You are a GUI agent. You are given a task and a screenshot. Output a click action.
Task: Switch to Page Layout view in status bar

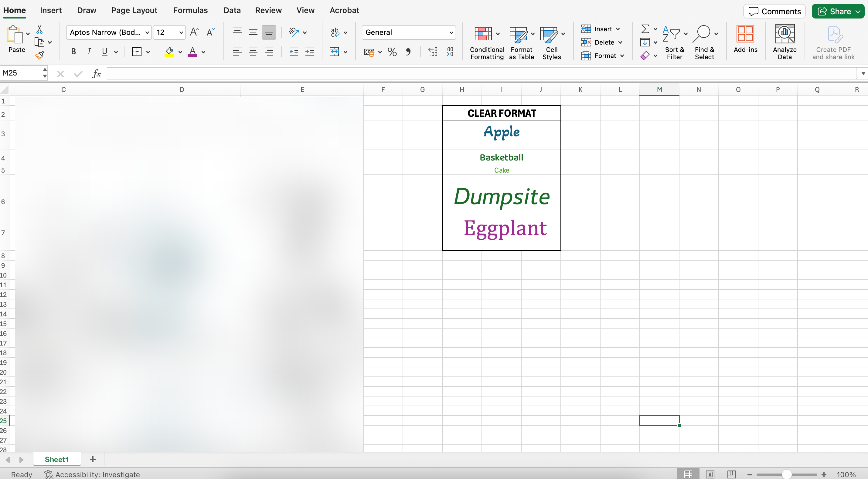click(x=710, y=474)
